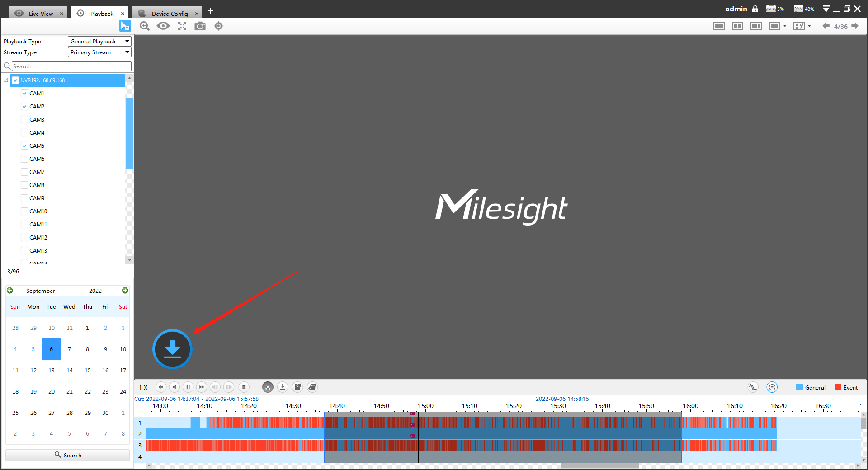The height and width of the screenshot is (470, 868).
Task: Close the Device Config tab
Action: point(197,14)
